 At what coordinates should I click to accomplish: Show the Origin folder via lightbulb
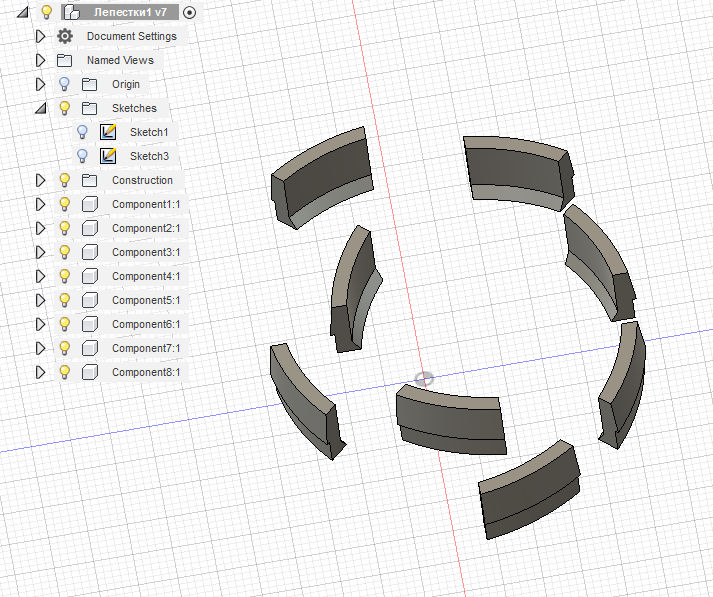point(65,84)
